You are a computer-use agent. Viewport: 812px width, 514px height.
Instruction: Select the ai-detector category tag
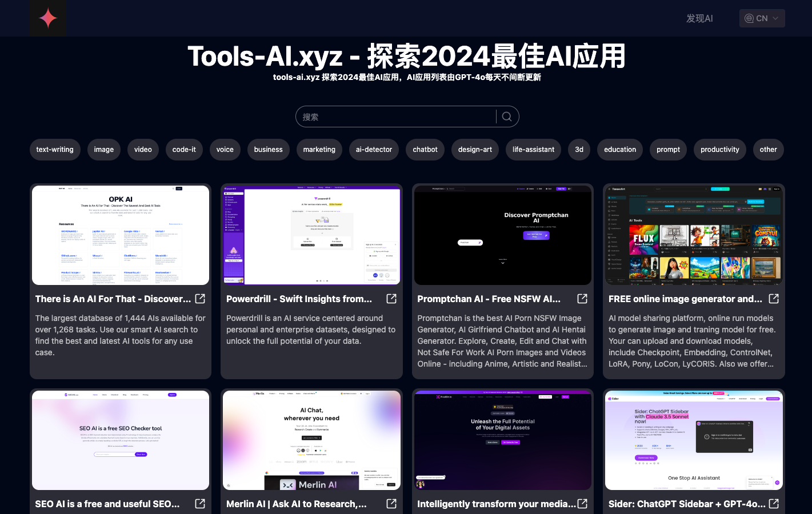click(374, 150)
